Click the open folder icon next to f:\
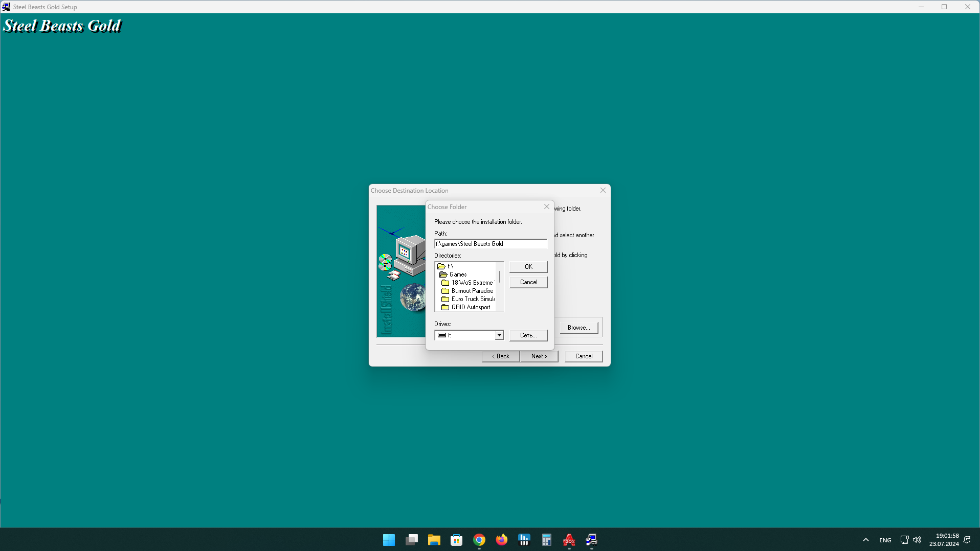This screenshot has height=551, width=980. click(x=441, y=266)
